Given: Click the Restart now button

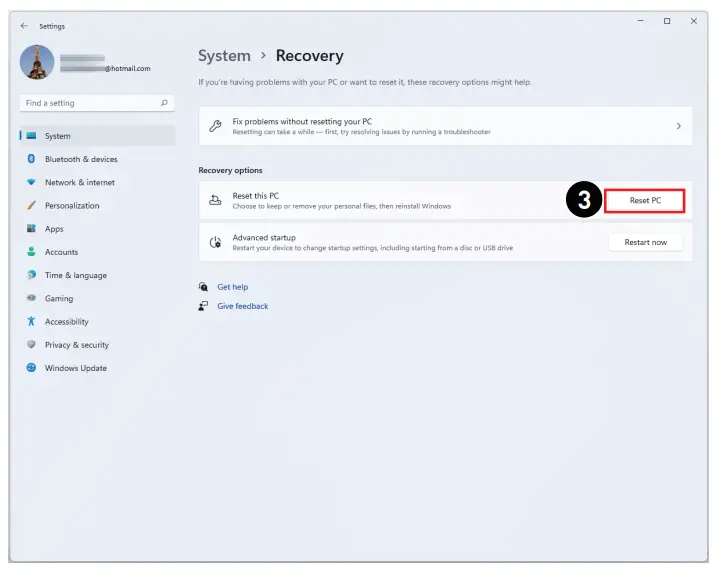Looking at the screenshot, I should click(x=645, y=242).
